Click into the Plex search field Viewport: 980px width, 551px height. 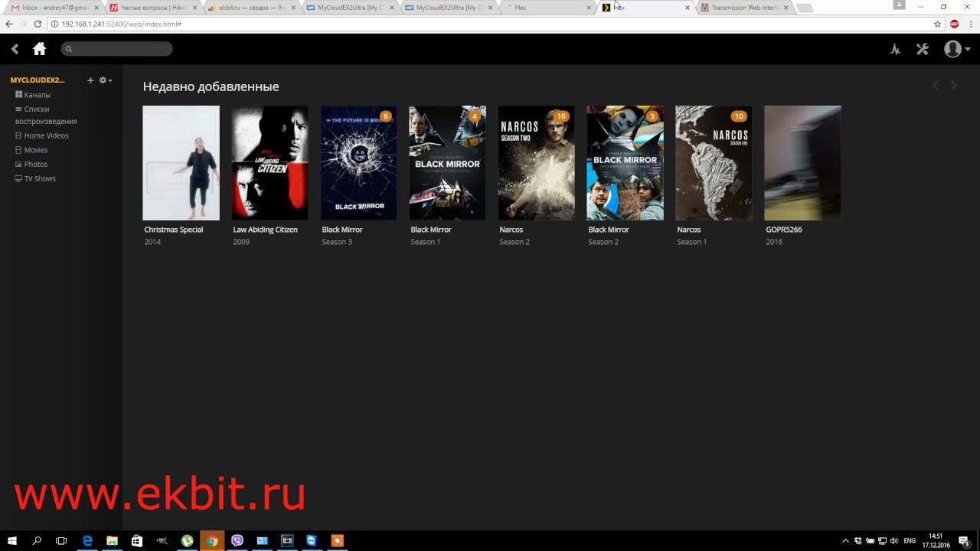click(x=117, y=49)
